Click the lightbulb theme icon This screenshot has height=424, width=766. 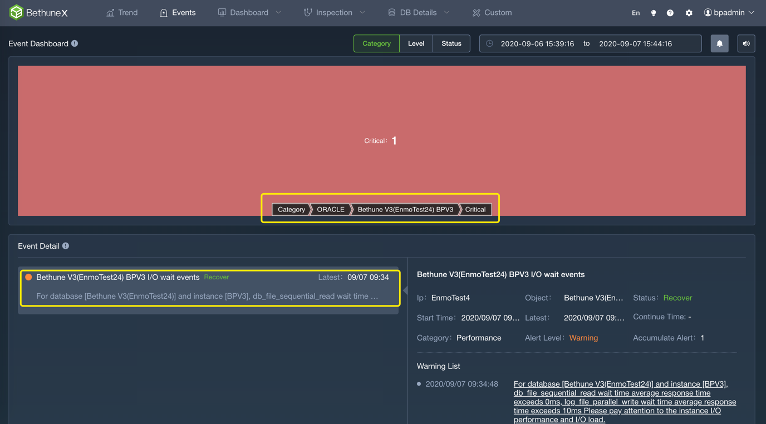pos(654,13)
